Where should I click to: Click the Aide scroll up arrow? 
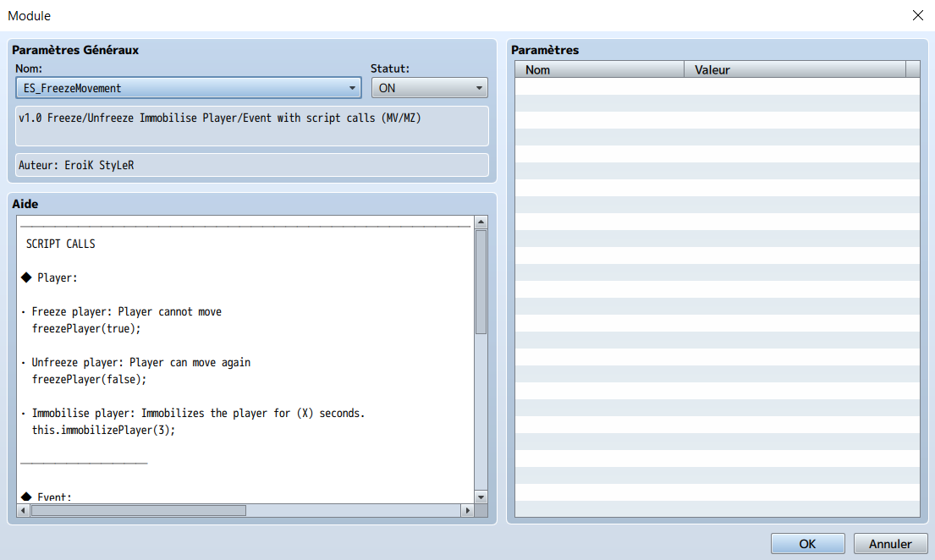481,222
